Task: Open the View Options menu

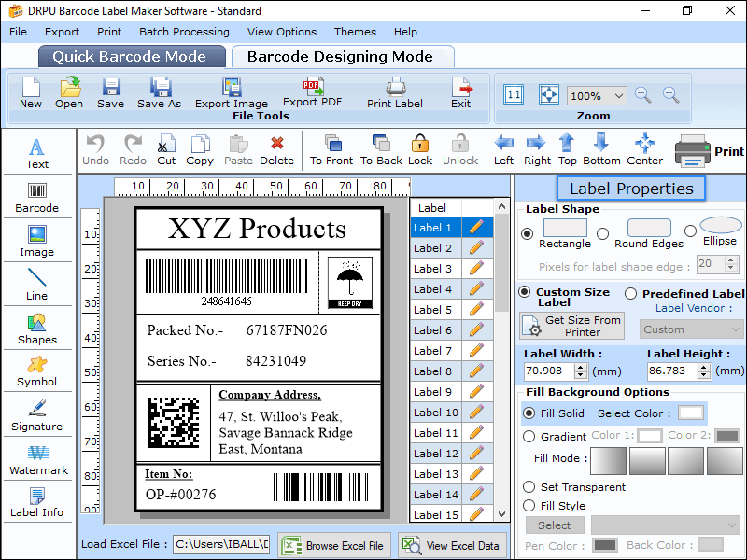Action: [x=282, y=32]
